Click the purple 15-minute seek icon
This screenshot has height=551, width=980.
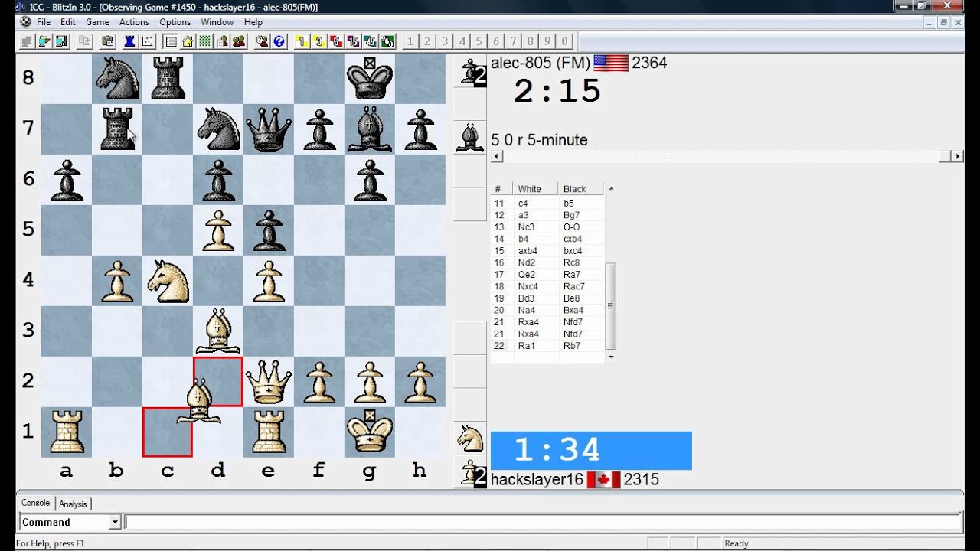pyautogui.click(x=353, y=41)
